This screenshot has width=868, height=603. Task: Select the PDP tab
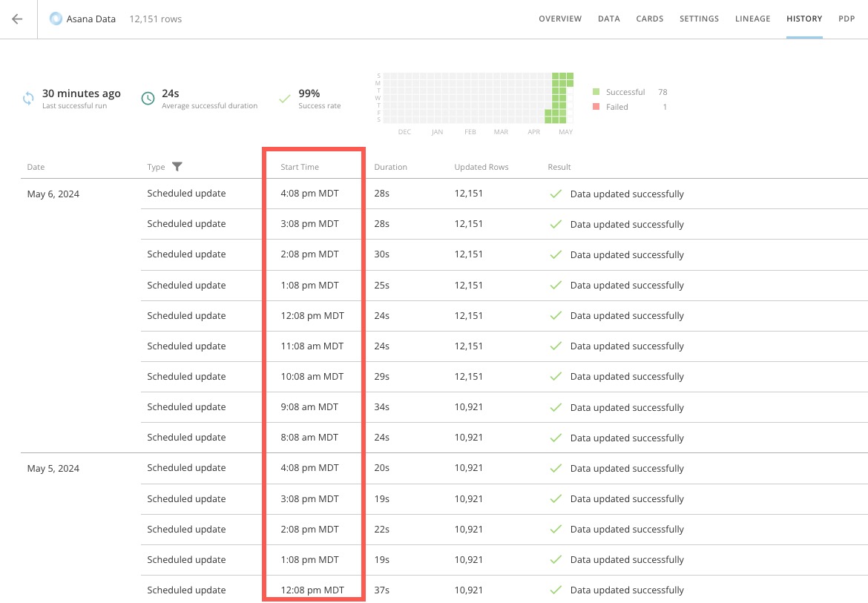846,19
